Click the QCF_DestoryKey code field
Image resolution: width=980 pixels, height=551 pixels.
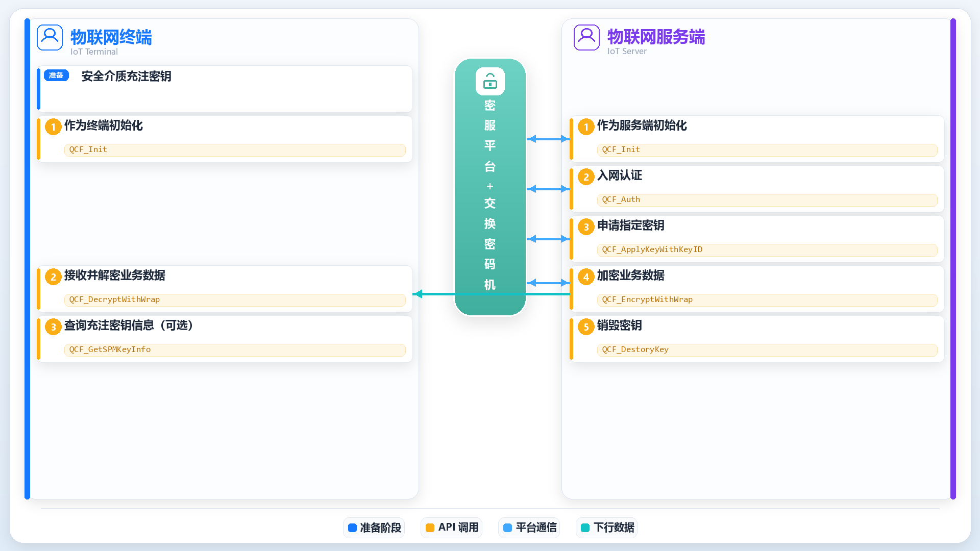point(767,349)
